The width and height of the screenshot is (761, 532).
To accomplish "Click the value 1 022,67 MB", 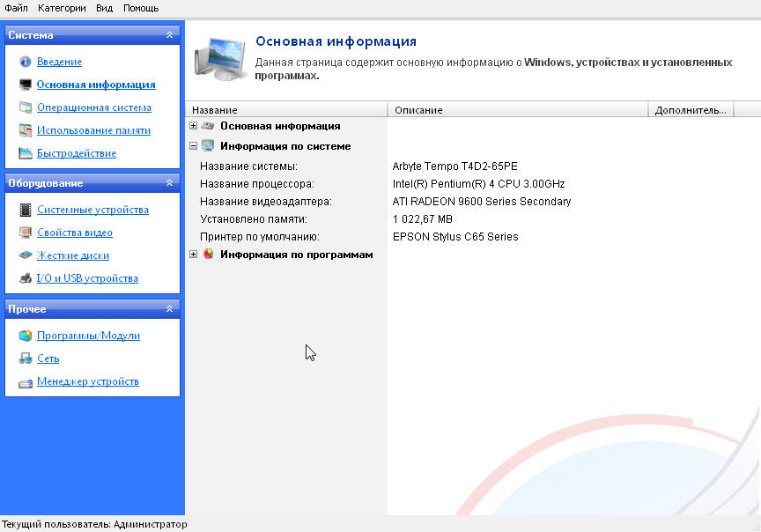I will coord(422,219).
